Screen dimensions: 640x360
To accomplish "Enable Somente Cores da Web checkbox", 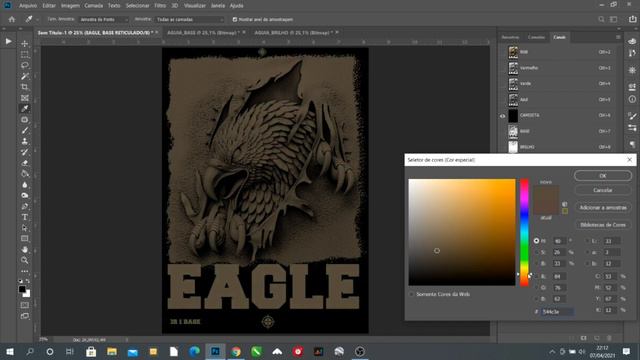I will pos(411,294).
